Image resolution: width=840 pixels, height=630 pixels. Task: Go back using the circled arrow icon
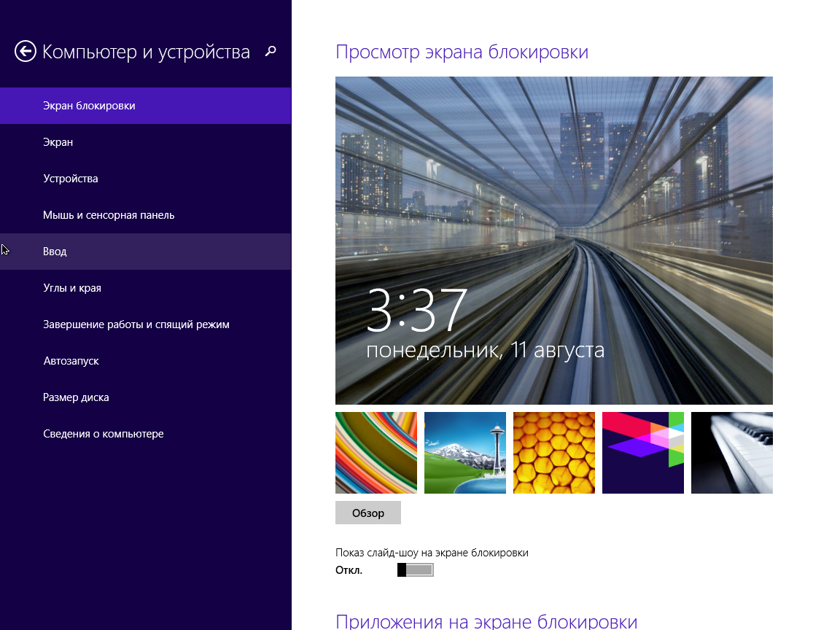[26, 52]
